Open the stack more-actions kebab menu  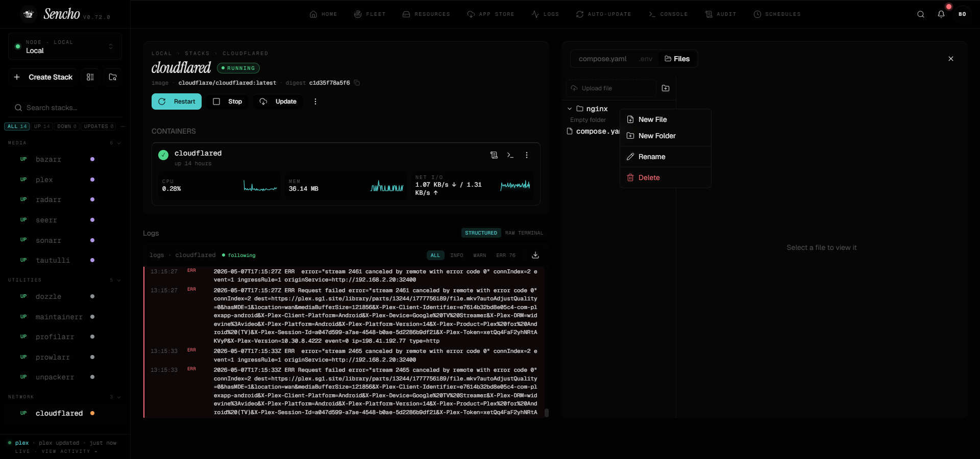(315, 101)
